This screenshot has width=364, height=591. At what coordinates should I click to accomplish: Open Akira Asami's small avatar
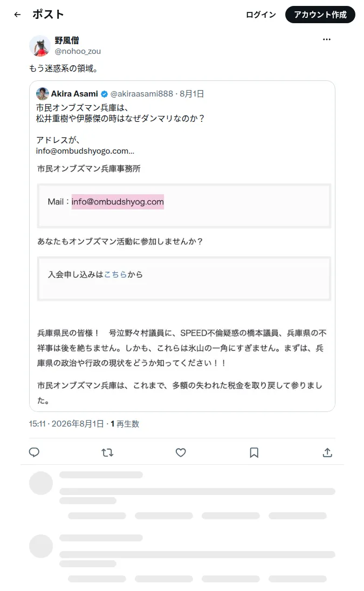coord(42,94)
